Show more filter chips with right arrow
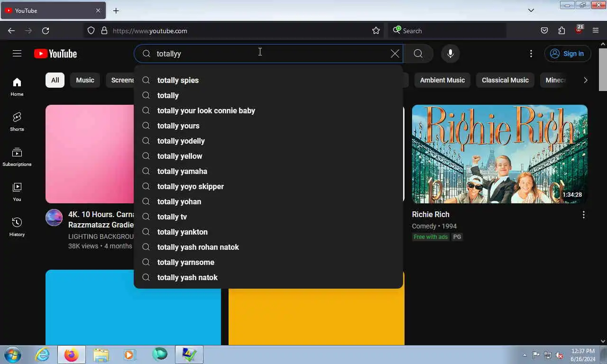This screenshot has width=607, height=364. [585, 80]
